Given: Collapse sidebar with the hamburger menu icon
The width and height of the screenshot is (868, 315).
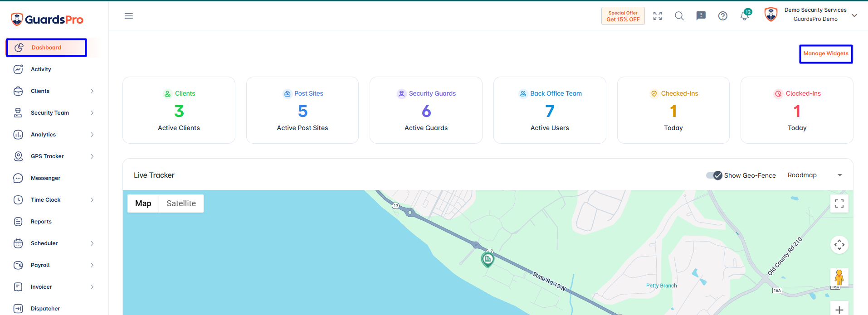Looking at the screenshot, I should [x=129, y=16].
